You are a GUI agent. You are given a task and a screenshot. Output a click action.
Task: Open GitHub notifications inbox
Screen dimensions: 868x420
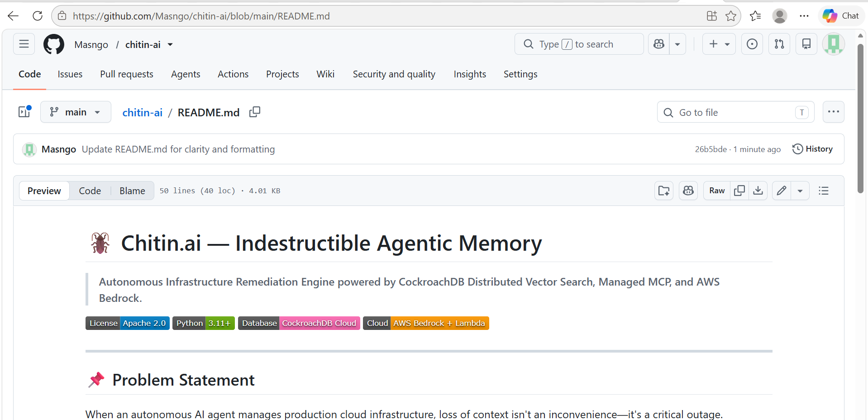[x=806, y=44]
